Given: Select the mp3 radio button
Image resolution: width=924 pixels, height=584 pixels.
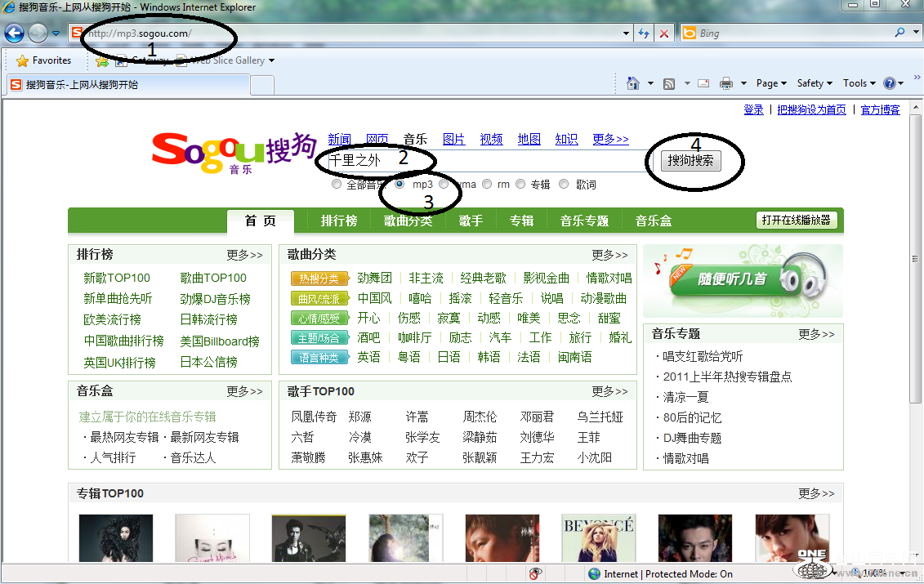Looking at the screenshot, I should click(x=400, y=184).
